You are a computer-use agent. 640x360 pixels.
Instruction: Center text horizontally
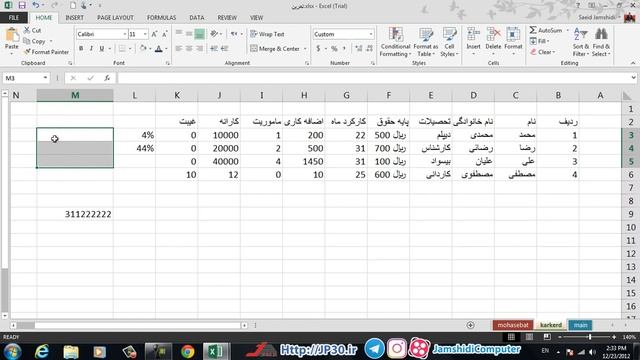point(189,49)
